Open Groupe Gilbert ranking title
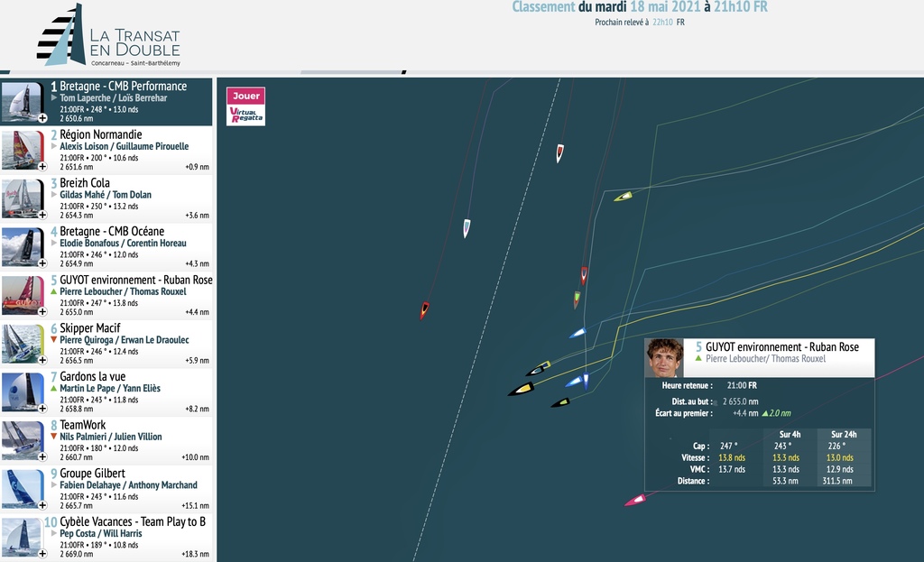This screenshot has width=924, height=562. [93, 473]
